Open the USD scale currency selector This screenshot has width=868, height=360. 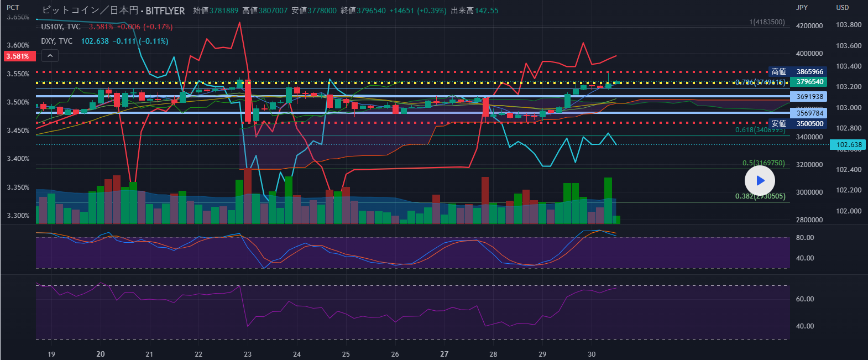pyautogui.click(x=842, y=8)
